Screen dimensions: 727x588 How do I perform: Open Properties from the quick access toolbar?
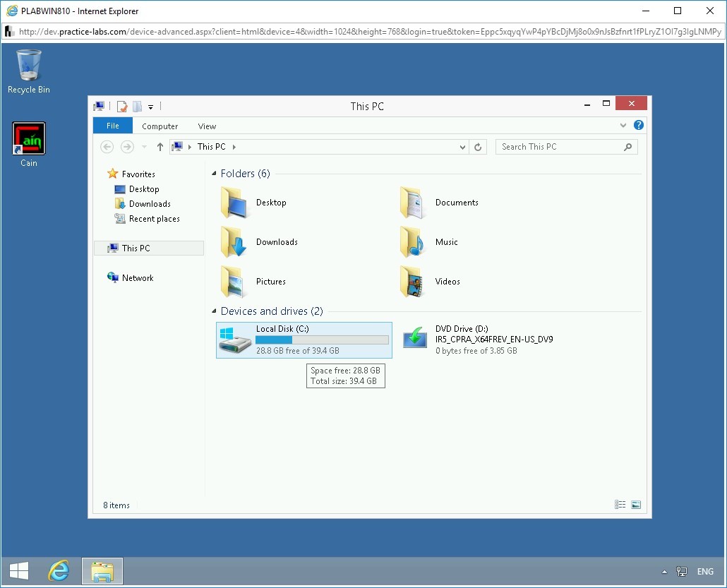point(121,107)
